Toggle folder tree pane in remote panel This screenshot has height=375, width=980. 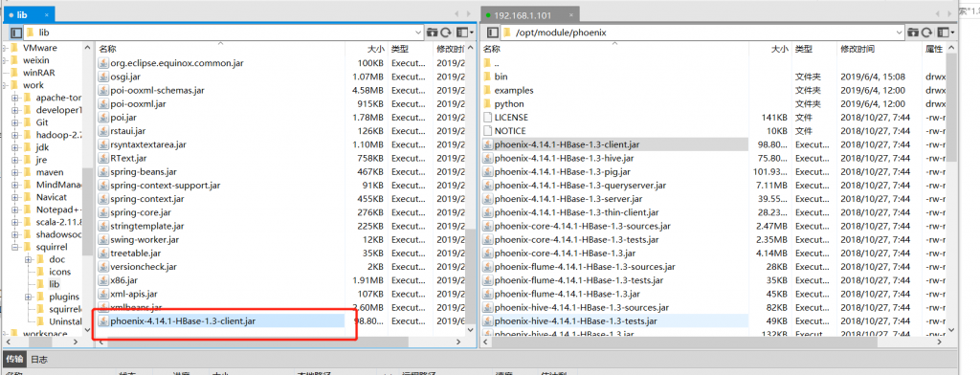[x=493, y=33]
